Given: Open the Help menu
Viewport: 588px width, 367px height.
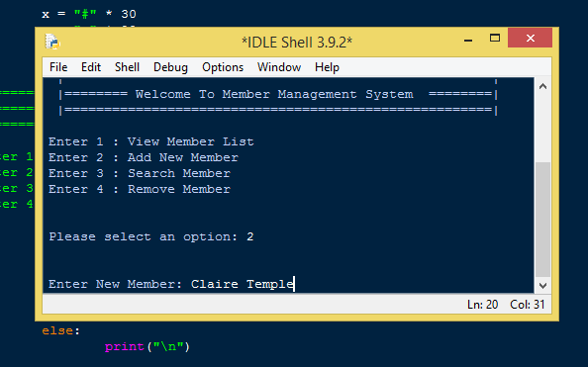Looking at the screenshot, I should click(327, 67).
